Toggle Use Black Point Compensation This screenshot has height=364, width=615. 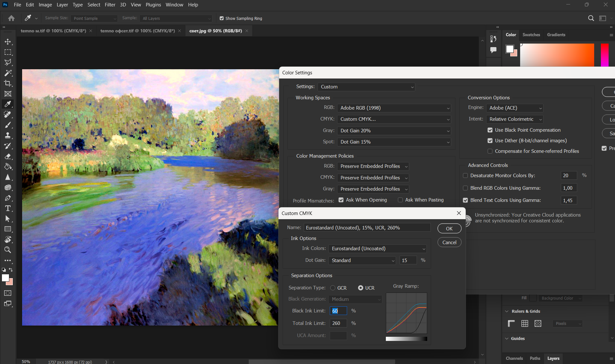(x=490, y=130)
